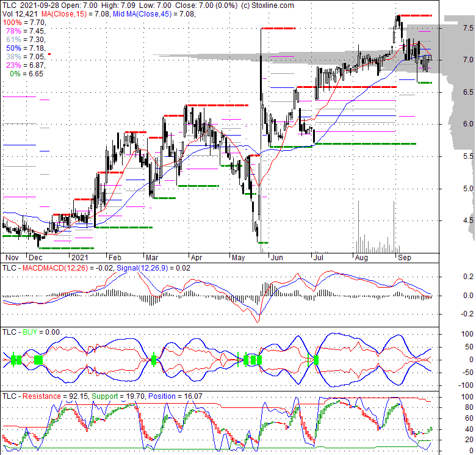Click the Apr label on time axis
Screen dimensions: 476x455
[x=197, y=258]
